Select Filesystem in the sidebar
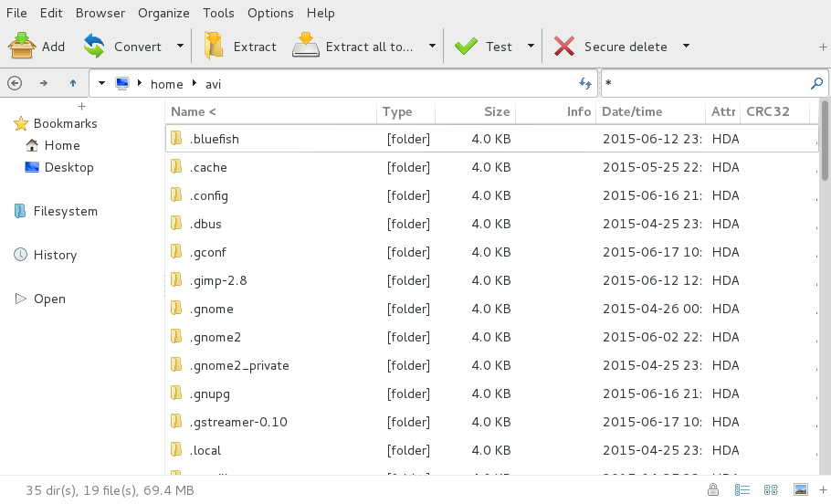The image size is (831, 504). point(65,211)
